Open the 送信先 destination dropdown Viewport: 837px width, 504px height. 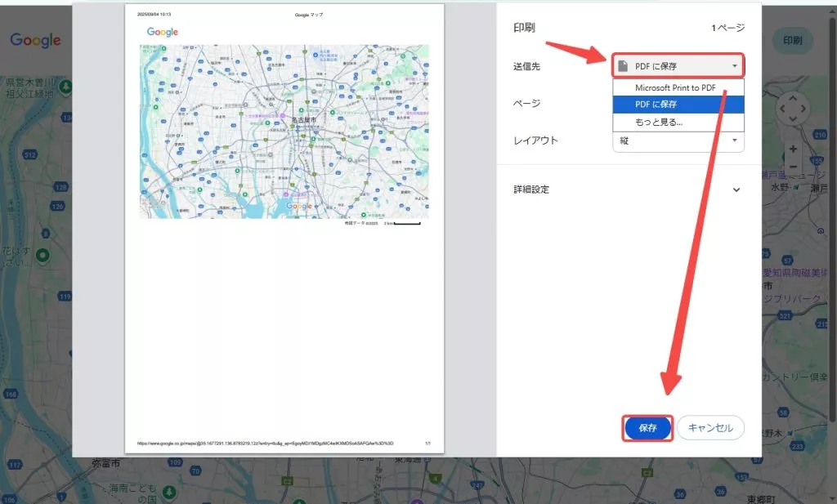click(x=678, y=66)
